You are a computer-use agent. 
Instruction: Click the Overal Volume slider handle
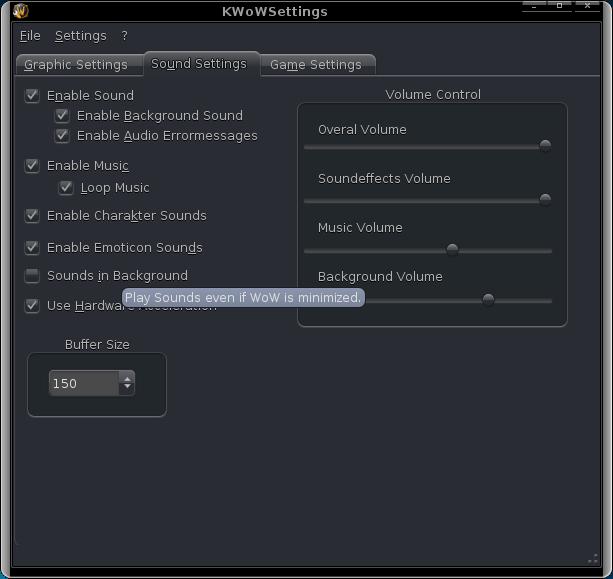pyautogui.click(x=545, y=146)
